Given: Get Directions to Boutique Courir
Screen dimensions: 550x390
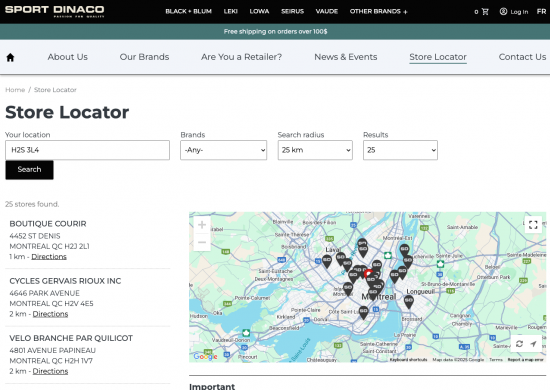Looking at the screenshot, I should click(x=49, y=257).
